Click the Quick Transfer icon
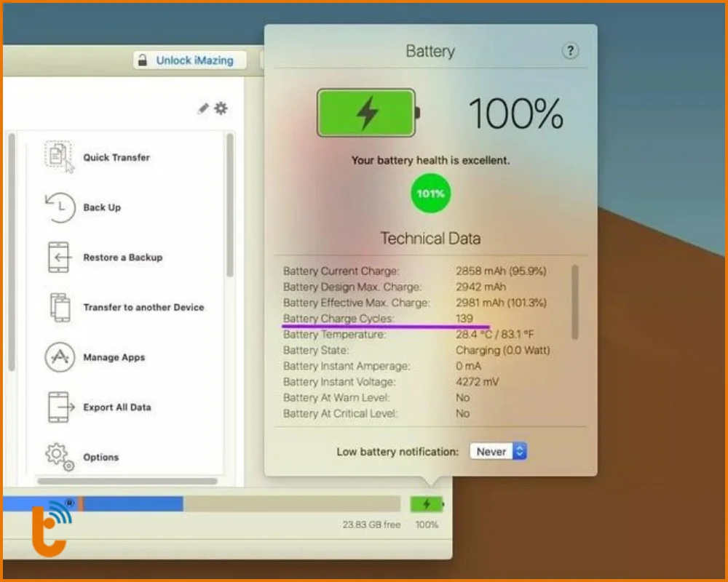 [x=59, y=156]
